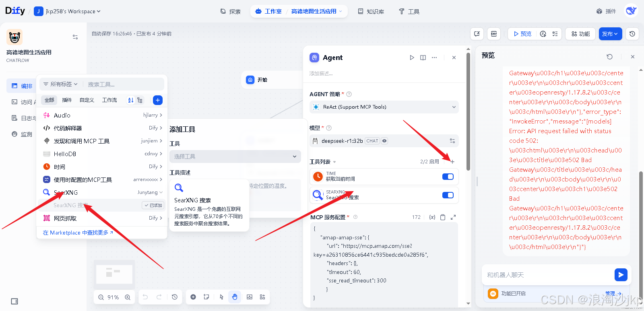The width and height of the screenshot is (644, 311).
Task: Go to 工具 in top navigation
Action: pos(409,11)
